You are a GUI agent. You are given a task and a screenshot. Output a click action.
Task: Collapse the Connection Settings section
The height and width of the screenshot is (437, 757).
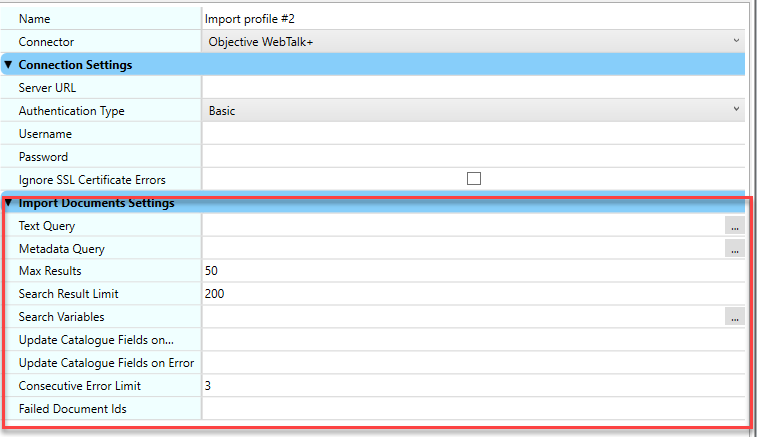8,65
